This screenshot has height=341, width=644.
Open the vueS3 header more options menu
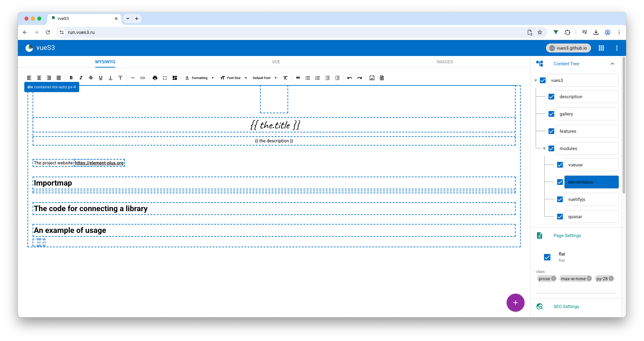(x=617, y=48)
